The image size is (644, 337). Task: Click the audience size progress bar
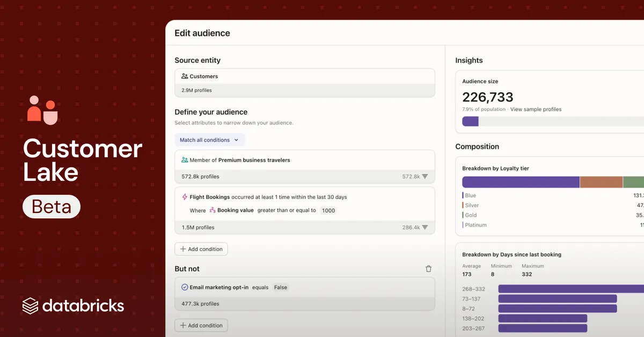553,121
